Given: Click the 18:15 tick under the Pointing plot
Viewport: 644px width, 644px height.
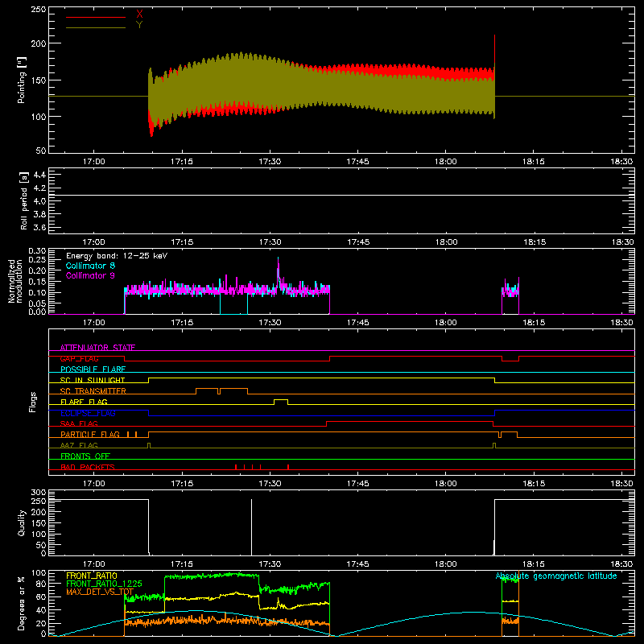Looking at the screenshot, I should pos(534,162).
